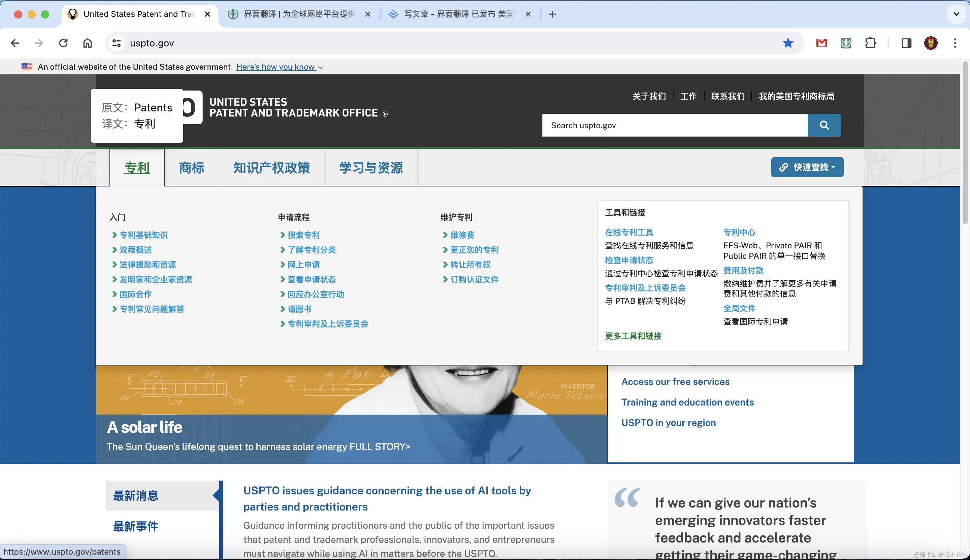Click the Iron Man profile avatar
970x560 pixels.
pos(931,43)
